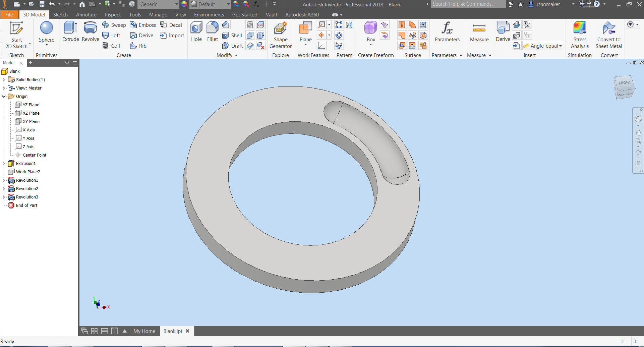Apply a Fillet
The height and width of the screenshot is (347, 644).
click(x=213, y=32)
